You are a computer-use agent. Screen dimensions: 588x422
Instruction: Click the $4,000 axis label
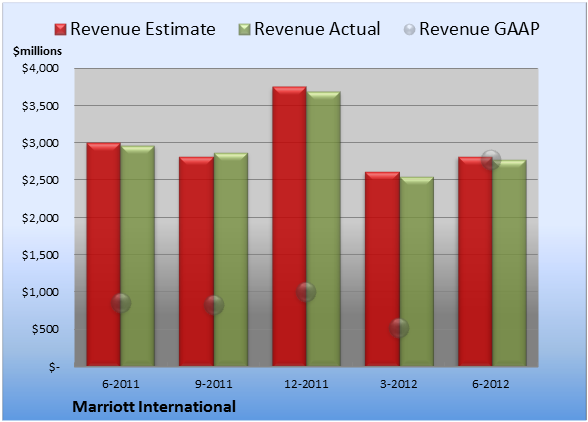click(x=40, y=68)
